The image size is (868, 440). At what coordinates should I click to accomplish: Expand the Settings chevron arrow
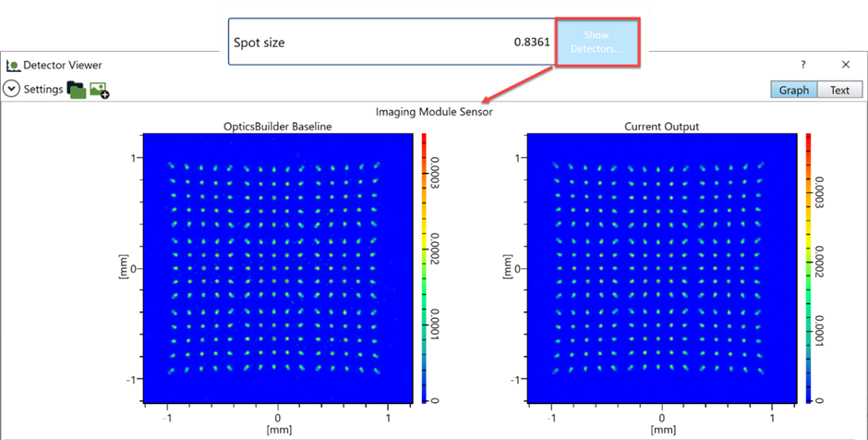coord(12,90)
